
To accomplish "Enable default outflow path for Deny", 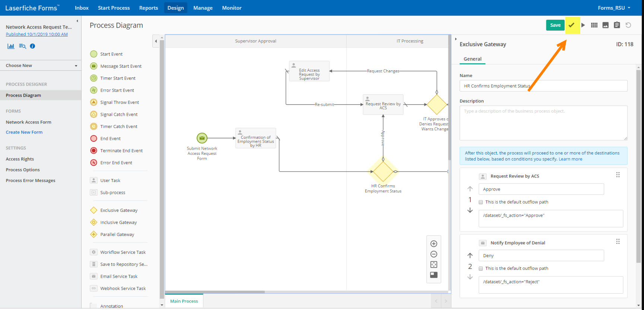I will (481, 269).
